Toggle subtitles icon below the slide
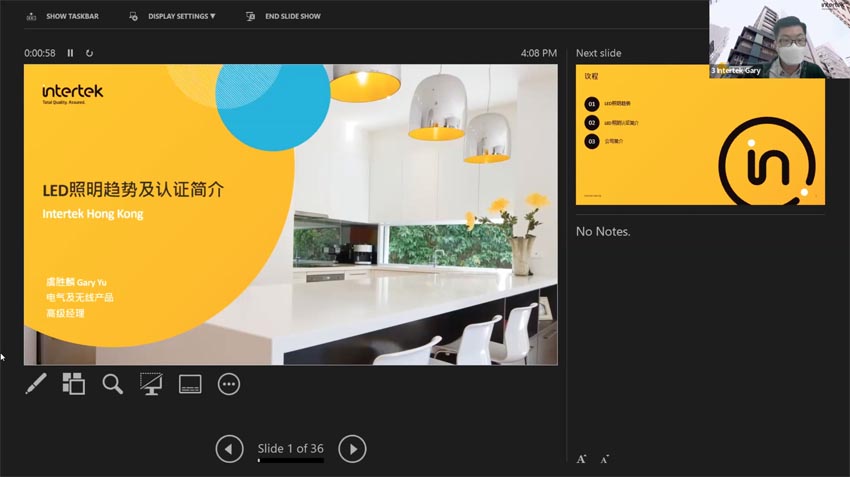 pyautogui.click(x=190, y=384)
